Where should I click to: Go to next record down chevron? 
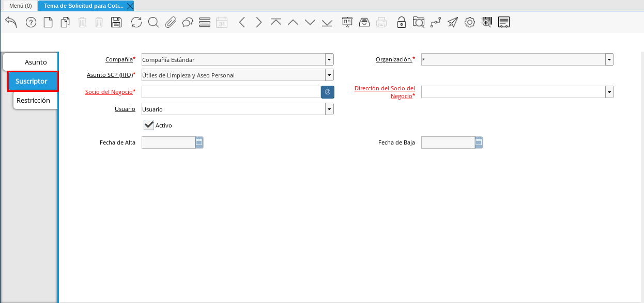[310, 22]
